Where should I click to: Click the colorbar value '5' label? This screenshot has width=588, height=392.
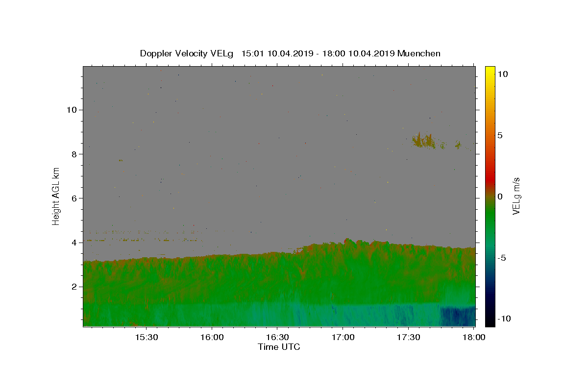pyautogui.click(x=500, y=135)
